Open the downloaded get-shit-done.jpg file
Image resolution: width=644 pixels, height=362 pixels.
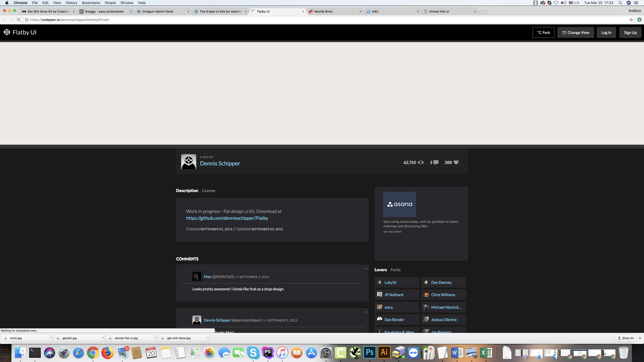tap(182, 338)
